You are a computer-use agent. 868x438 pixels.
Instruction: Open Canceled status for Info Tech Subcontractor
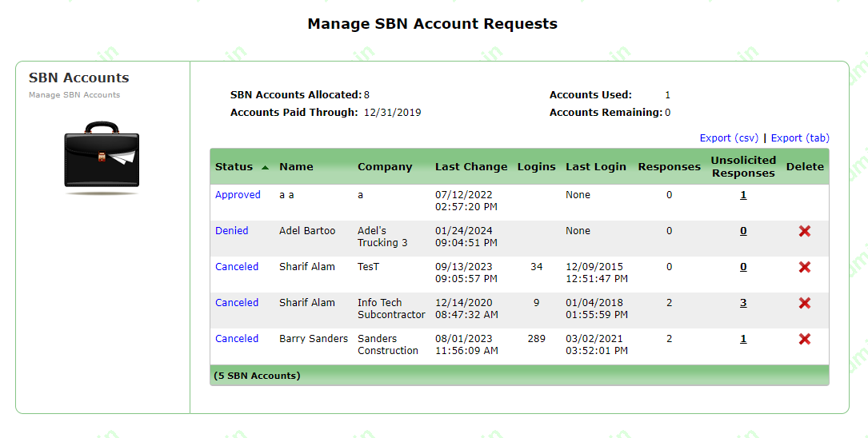point(237,303)
